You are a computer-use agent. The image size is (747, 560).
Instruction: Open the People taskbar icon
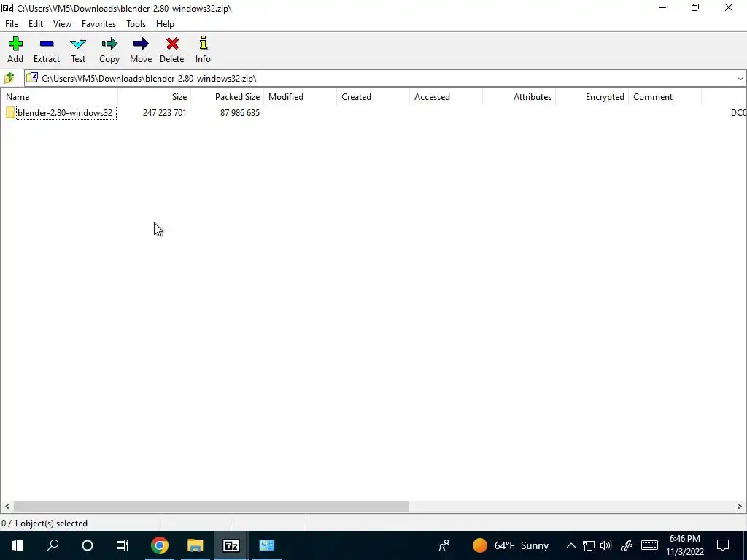(x=444, y=545)
